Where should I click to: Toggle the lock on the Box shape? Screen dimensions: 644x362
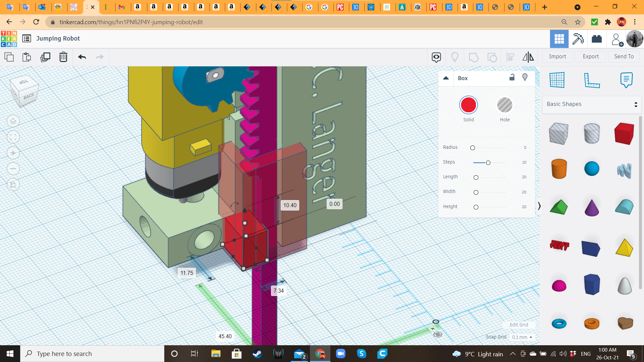[x=512, y=78]
